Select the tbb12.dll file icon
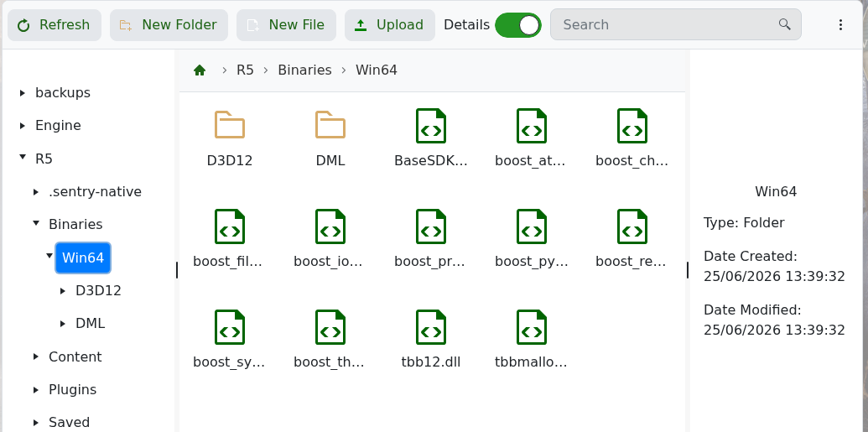 (x=431, y=327)
